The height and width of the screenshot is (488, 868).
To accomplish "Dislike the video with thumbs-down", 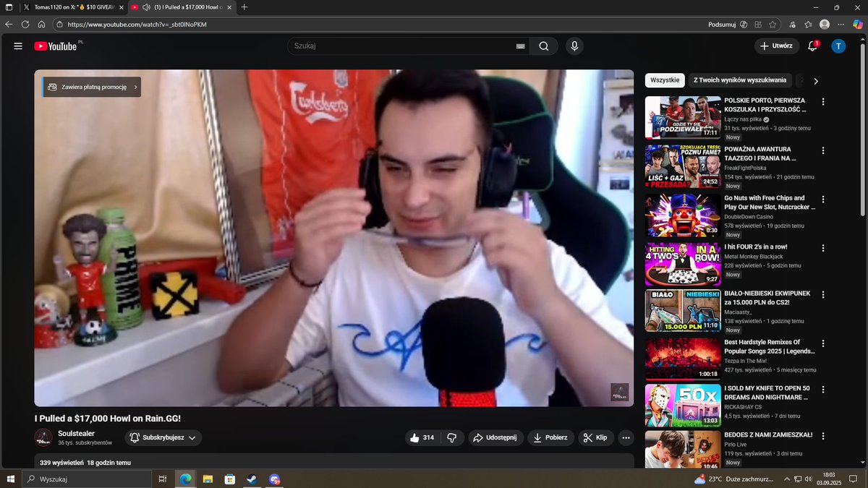I will 452,437.
